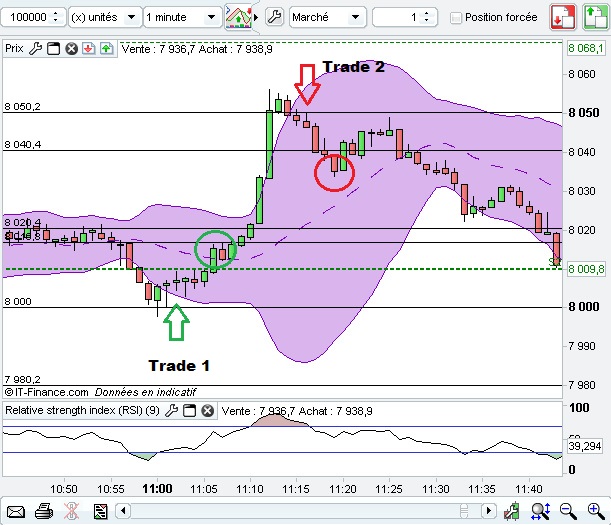Zoom out with the minus magnifier icon
Screen dimensions: 611x525
[568, 511]
